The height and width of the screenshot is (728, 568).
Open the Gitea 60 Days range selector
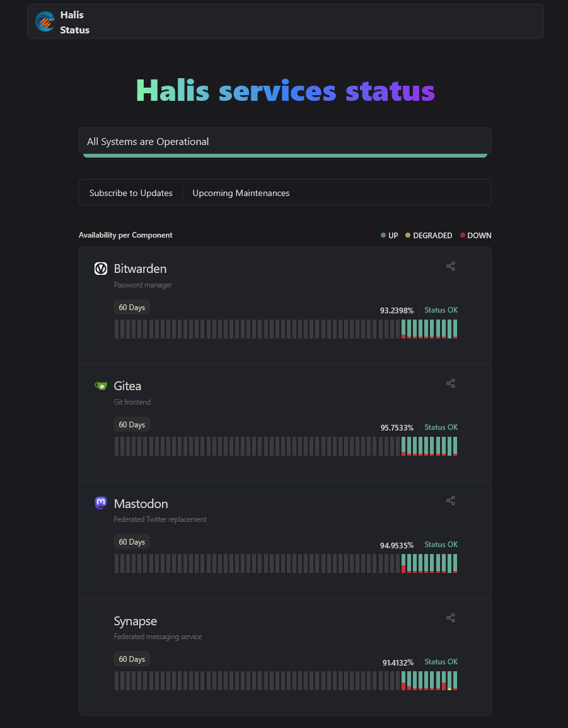click(132, 424)
